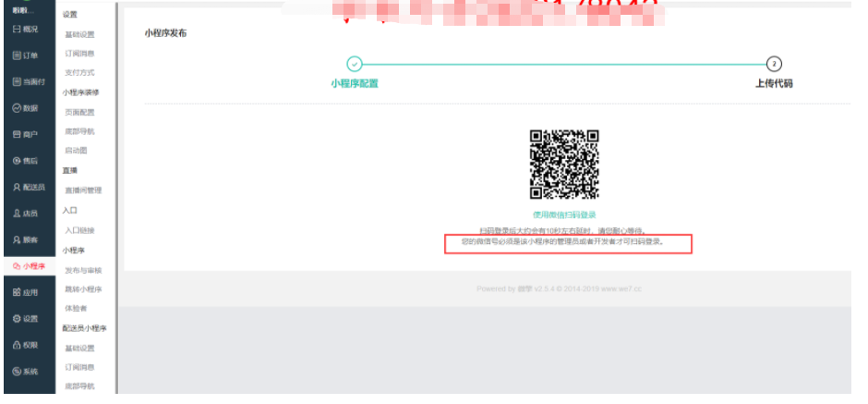The width and height of the screenshot is (868, 404).
Task: Click the 小程序装修 section header
Action: click(81, 92)
